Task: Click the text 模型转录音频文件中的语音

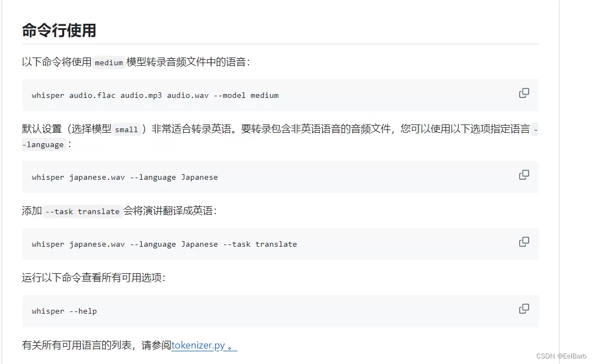Action: [188, 62]
